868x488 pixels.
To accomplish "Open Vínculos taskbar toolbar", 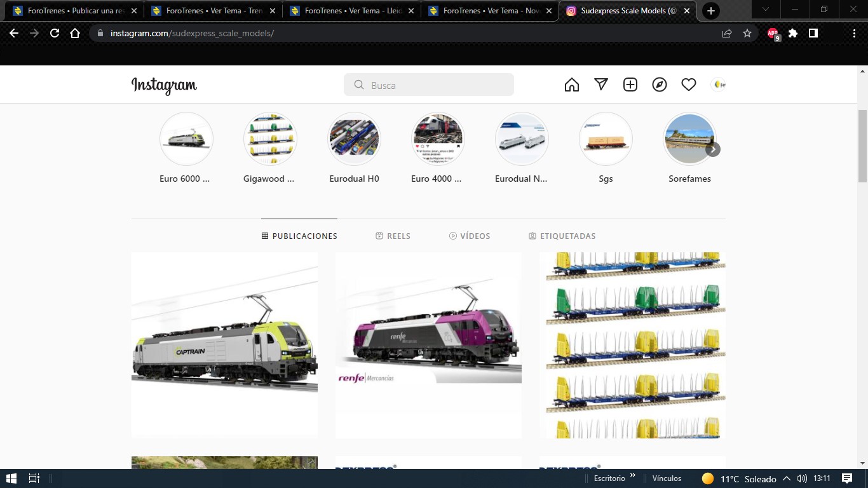I will pyautogui.click(x=667, y=478).
